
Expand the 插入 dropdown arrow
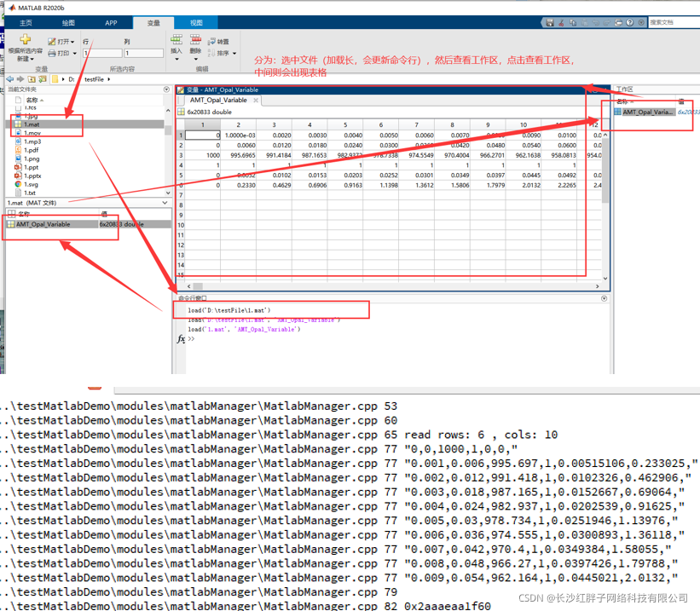(x=176, y=59)
